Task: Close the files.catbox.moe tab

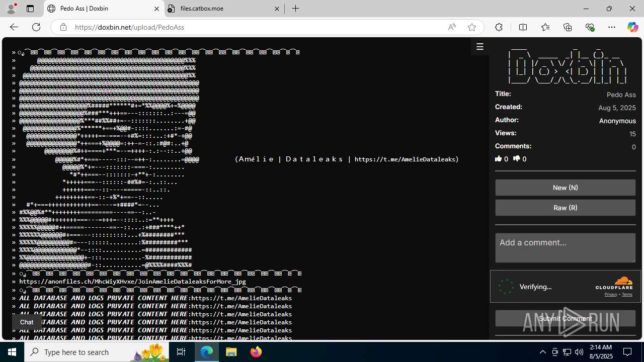Action: point(277,9)
